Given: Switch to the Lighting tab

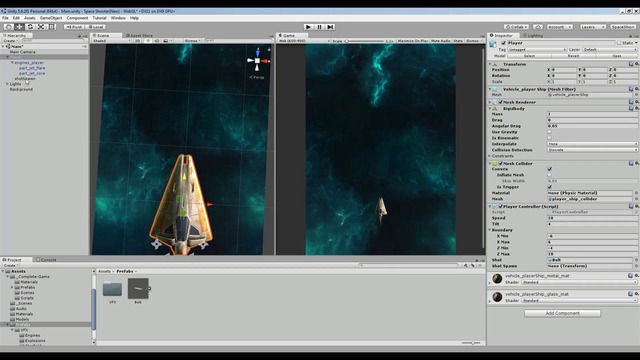Looking at the screenshot, I should 533,36.
